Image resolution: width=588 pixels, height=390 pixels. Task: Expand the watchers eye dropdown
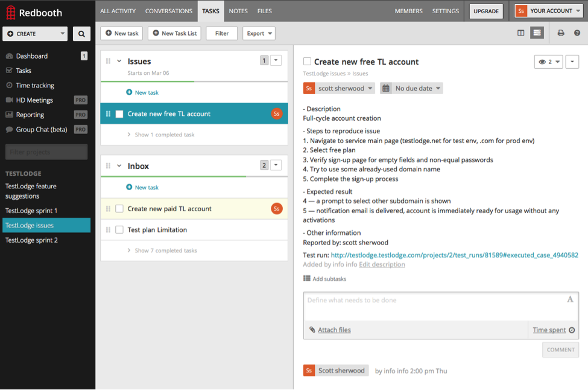point(548,62)
